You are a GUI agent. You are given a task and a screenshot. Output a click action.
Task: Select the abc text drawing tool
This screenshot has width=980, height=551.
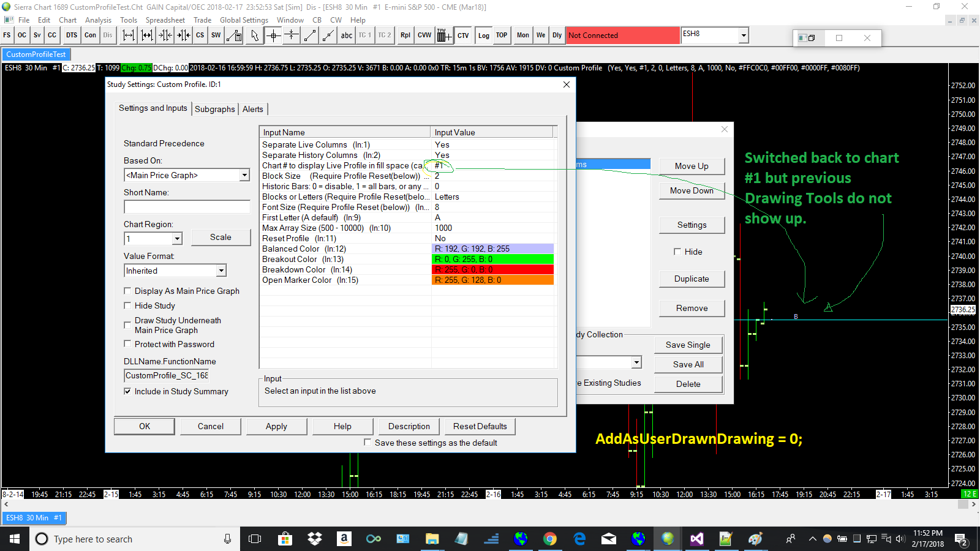(346, 36)
